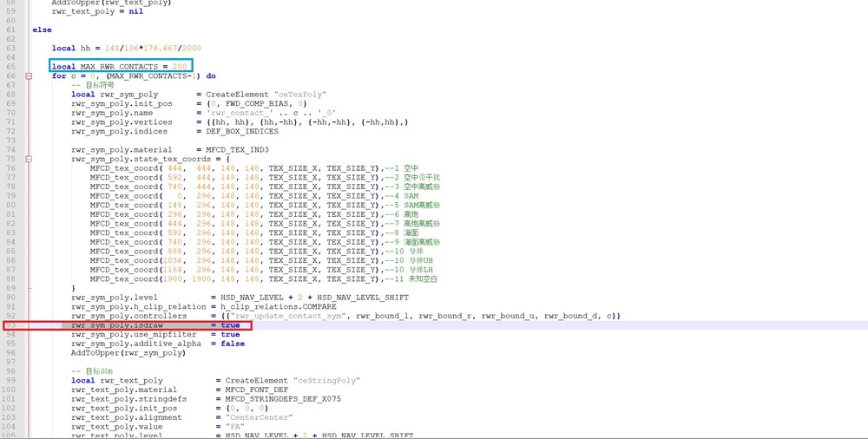Image resolution: width=868 pixels, height=439 pixels.
Task: Click the AddToUpper(rwr_sym_poly) call
Action: coord(128,352)
